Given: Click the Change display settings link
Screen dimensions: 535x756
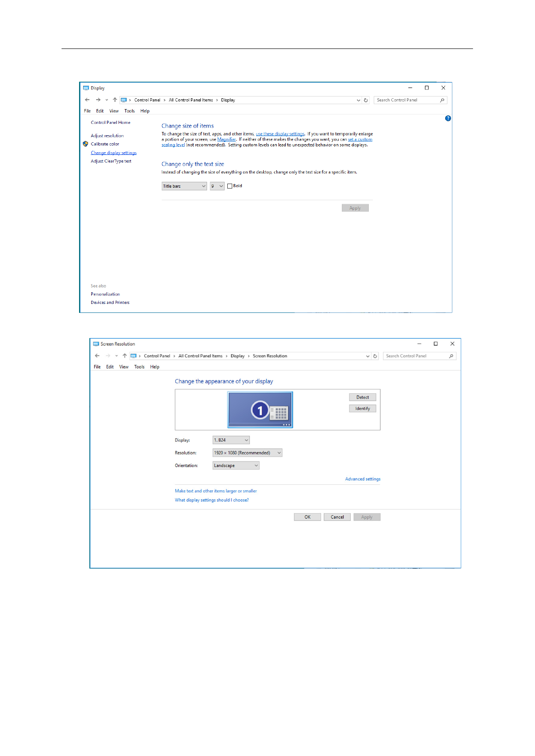Looking at the screenshot, I should [114, 153].
